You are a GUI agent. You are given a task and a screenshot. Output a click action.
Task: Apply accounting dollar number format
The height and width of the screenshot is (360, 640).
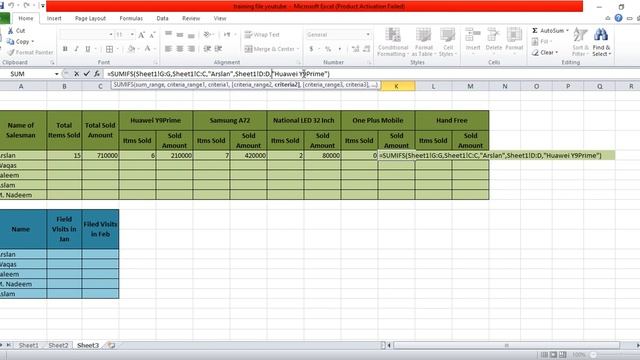[311, 49]
